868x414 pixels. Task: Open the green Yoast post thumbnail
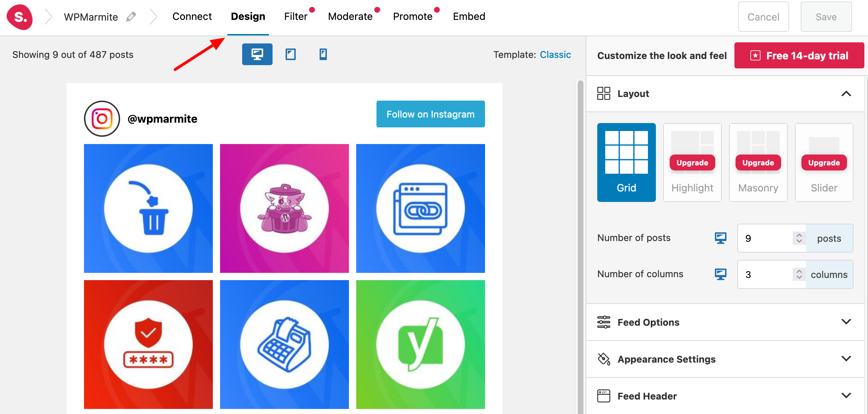421,345
